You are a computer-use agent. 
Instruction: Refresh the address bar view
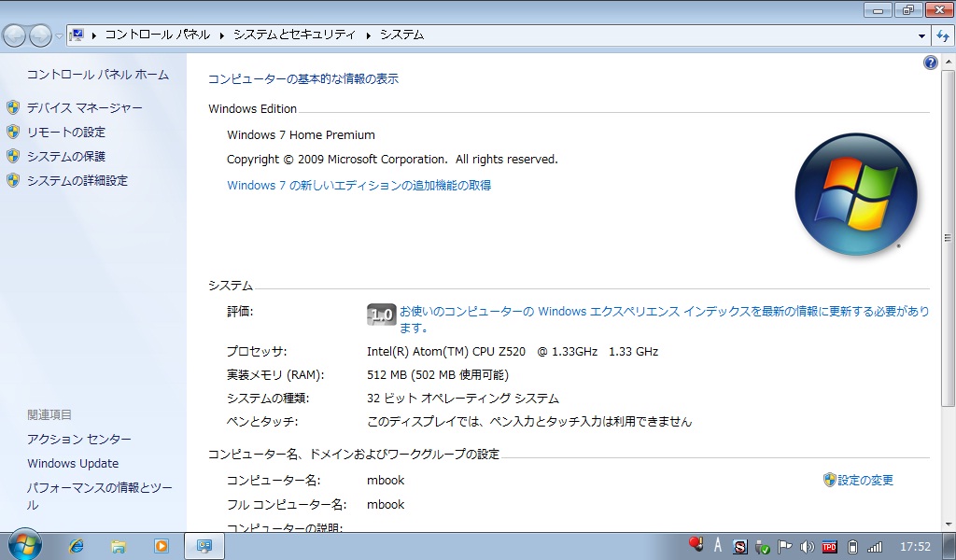pyautogui.click(x=943, y=36)
